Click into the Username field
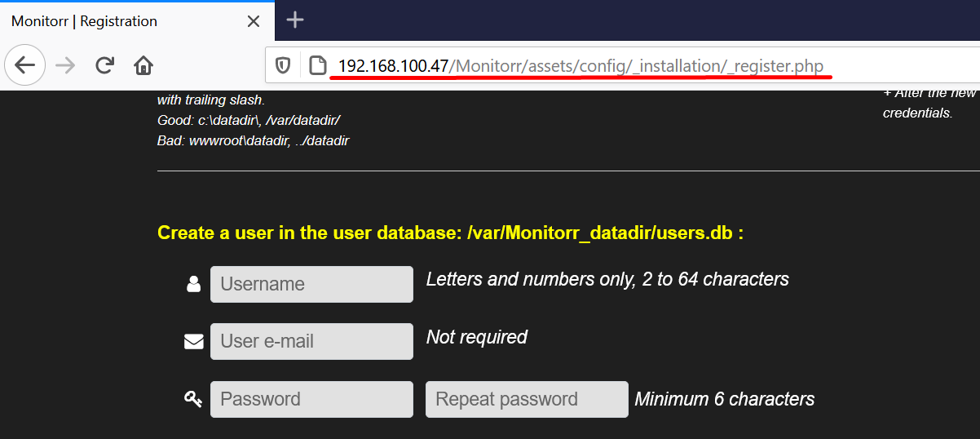This screenshot has height=439, width=980. [x=311, y=284]
